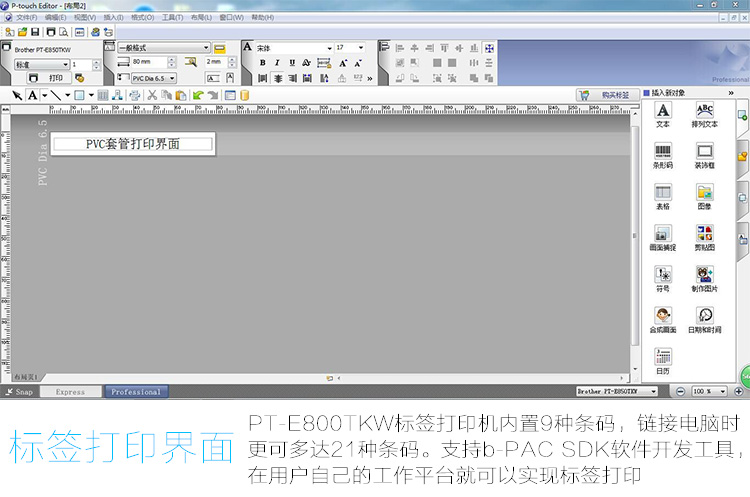The height and width of the screenshot is (497, 750).
Task: Insert a Text object from side panel
Action: pos(662,115)
